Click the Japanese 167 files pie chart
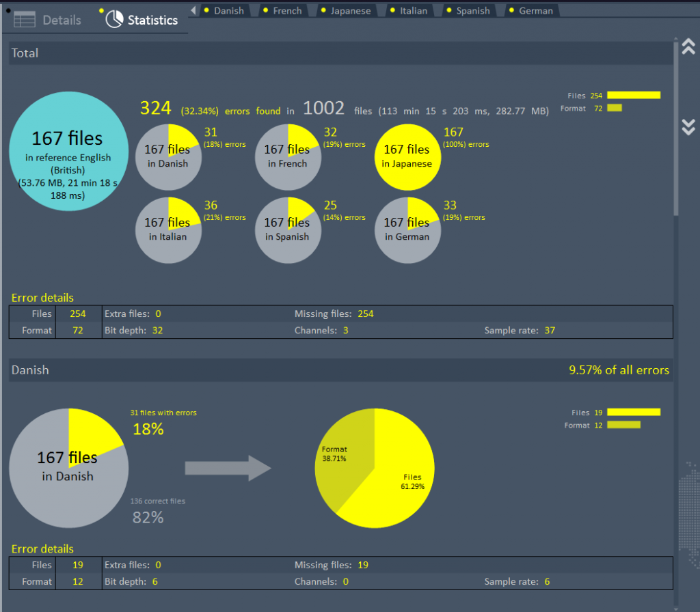 point(407,157)
